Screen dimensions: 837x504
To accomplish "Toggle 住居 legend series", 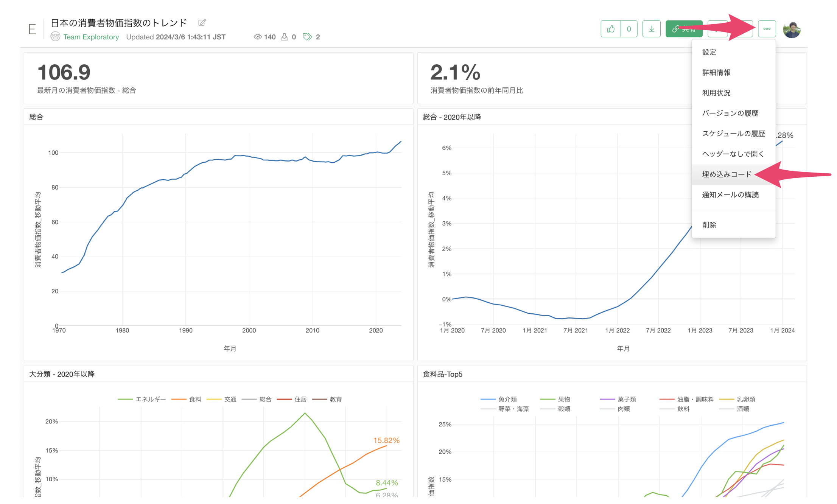I will click(x=292, y=399).
